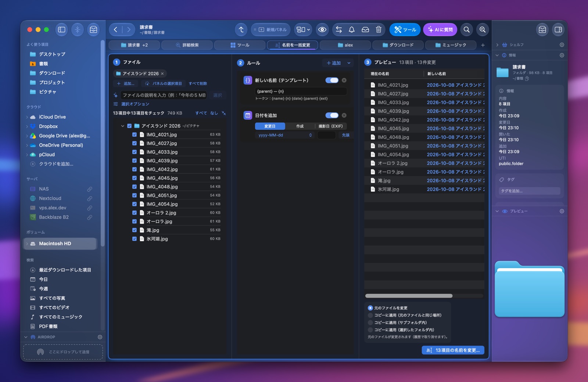
Task: Switch to the ダウンロード tab
Action: tap(398, 45)
